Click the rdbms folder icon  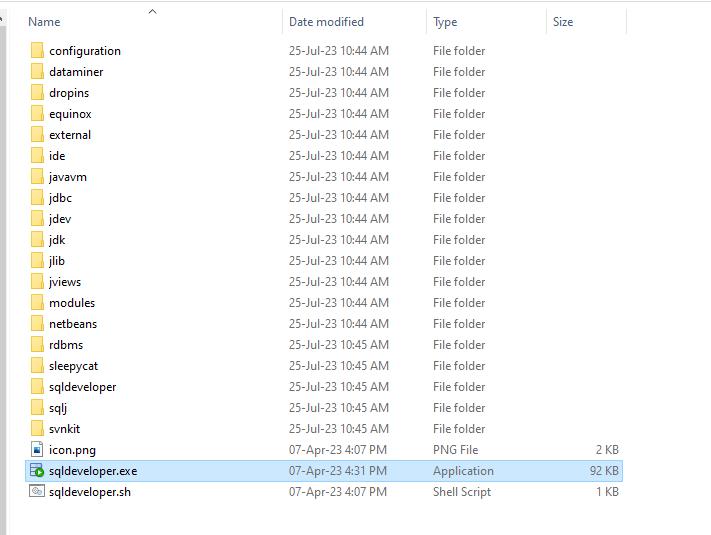coord(37,345)
